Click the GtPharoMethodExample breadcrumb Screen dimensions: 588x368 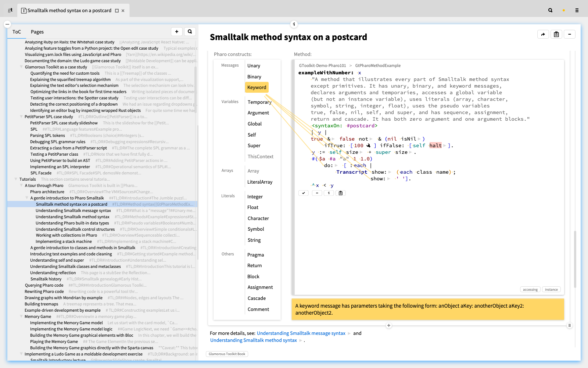point(378,66)
